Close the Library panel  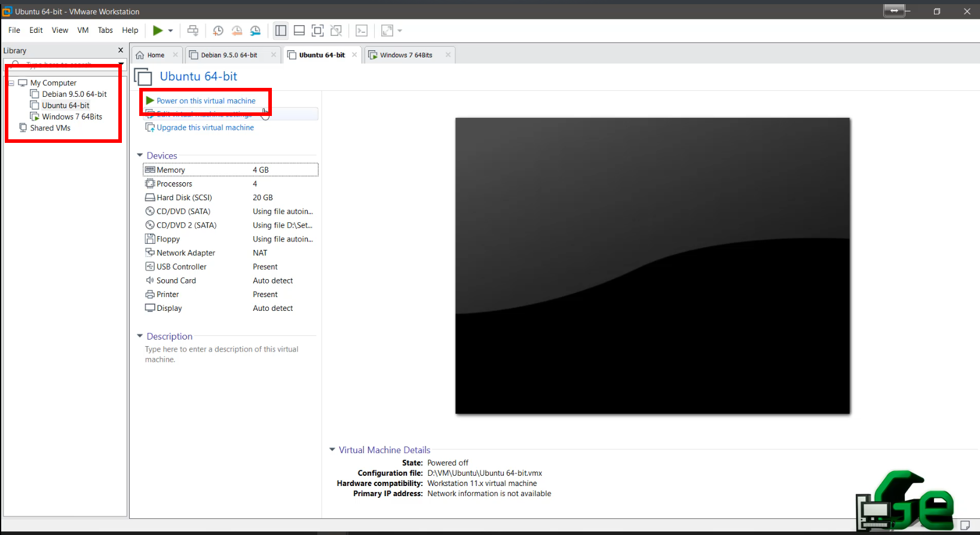click(121, 50)
